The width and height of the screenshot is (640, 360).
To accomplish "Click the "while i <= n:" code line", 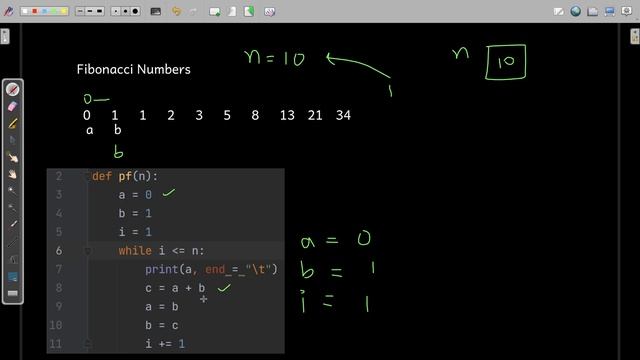I will pos(161,251).
